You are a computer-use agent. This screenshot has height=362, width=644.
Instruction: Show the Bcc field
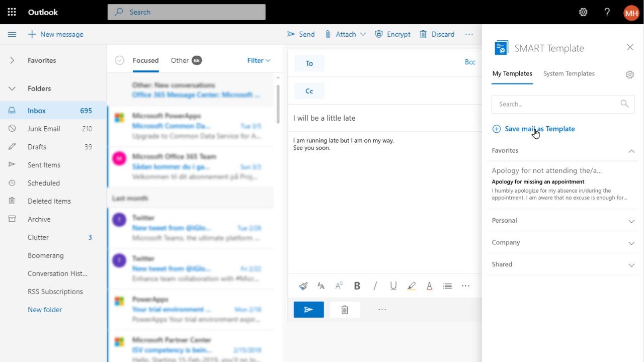(470, 62)
